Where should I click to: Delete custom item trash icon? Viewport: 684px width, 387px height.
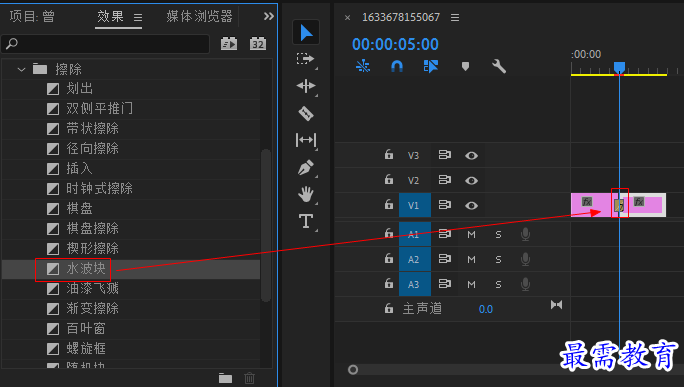pos(249,378)
